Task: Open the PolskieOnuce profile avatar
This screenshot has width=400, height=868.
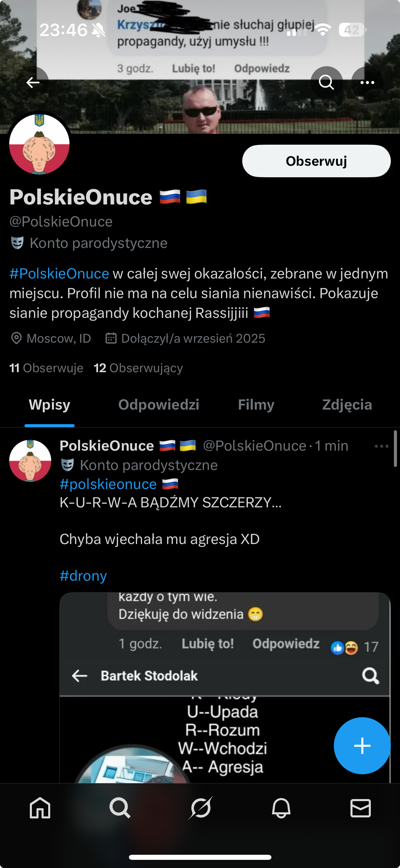Action: click(39, 144)
